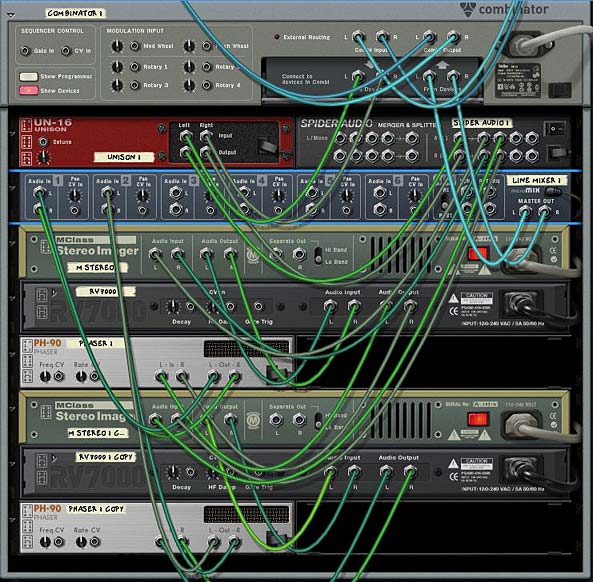Click the RV7000 1 COPY name label
The width and height of the screenshot is (593, 582).
point(106,457)
